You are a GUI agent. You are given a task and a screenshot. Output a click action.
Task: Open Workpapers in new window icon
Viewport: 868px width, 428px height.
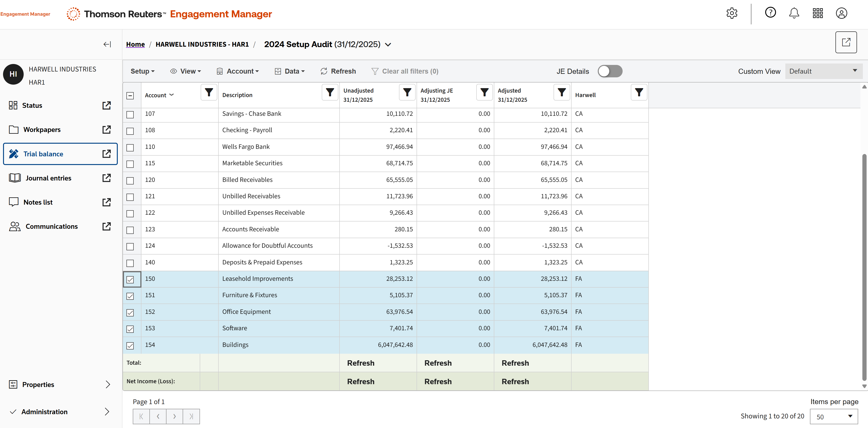[107, 130]
